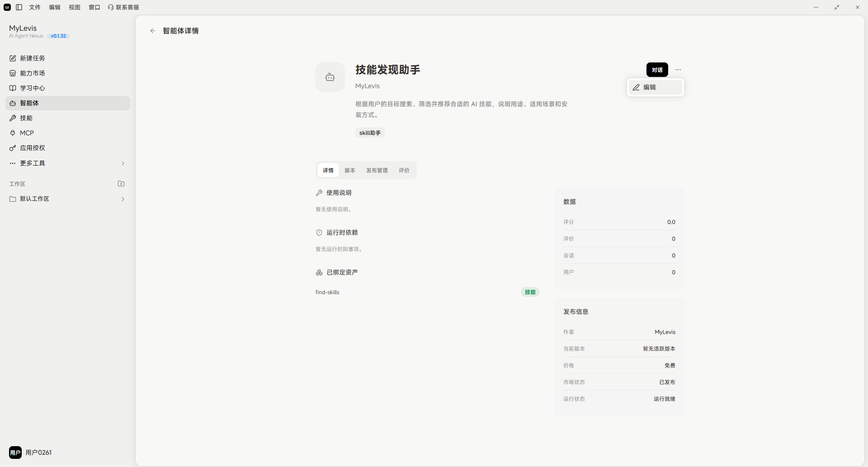Click the back arrow beside 智能体详情
This screenshot has width=868, height=467.
pos(153,31)
